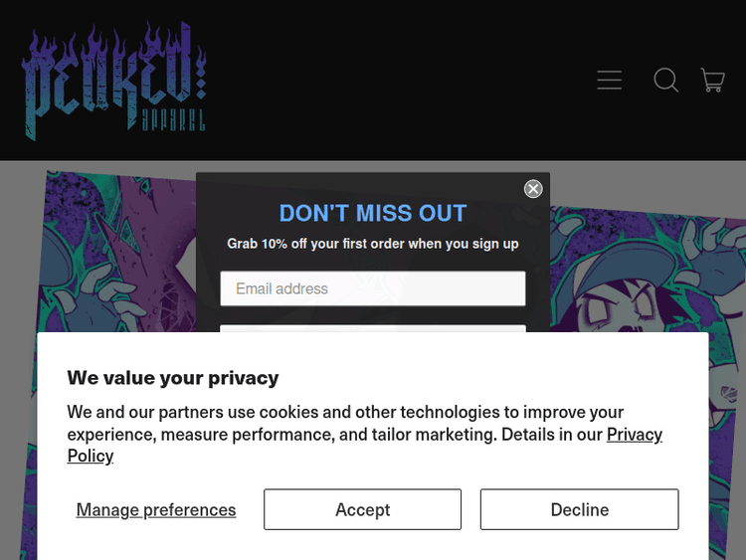The image size is (746, 560).
Task: Open the hamburger navigation menu
Action: click(610, 81)
